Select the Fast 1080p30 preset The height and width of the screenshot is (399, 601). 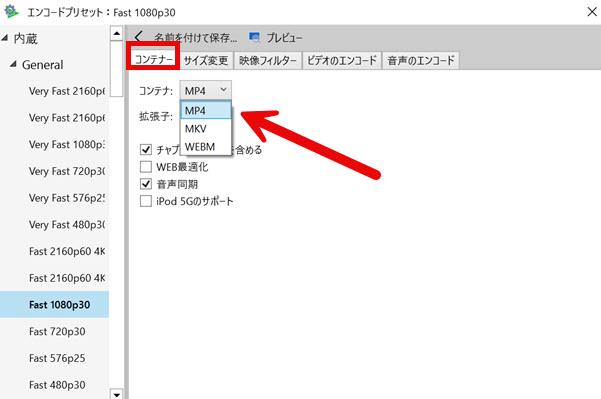[x=54, y=305]
